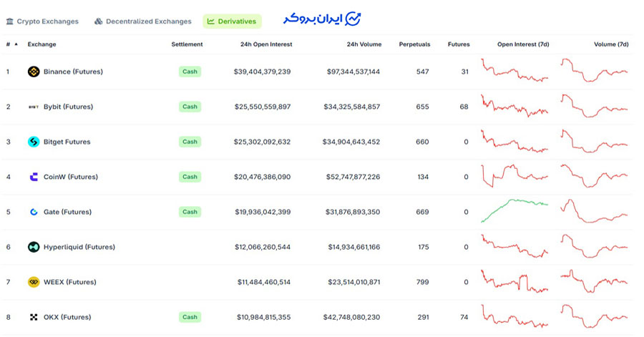Click the OKX (Futures) logo icon

tap(34, 317)
